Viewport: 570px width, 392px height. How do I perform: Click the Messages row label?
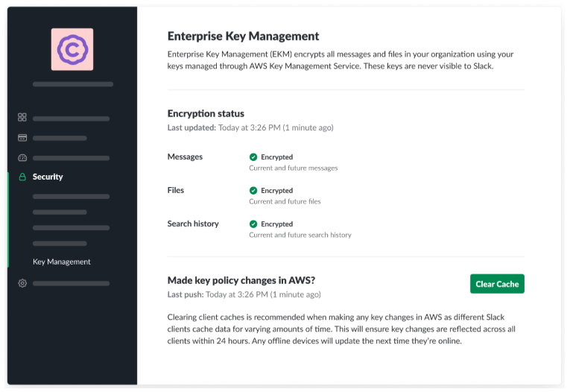(x=185, y=157)
